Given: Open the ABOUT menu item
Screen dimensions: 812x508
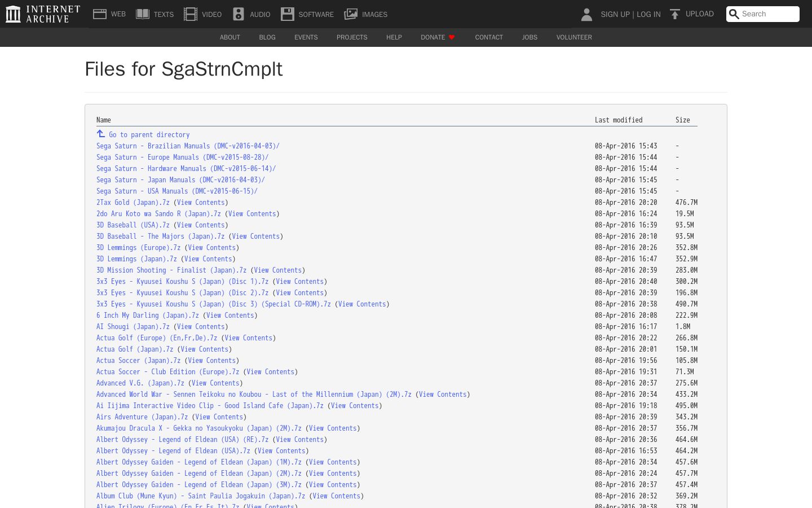Looking at the screenshot, I should click(x=230, y=37).
